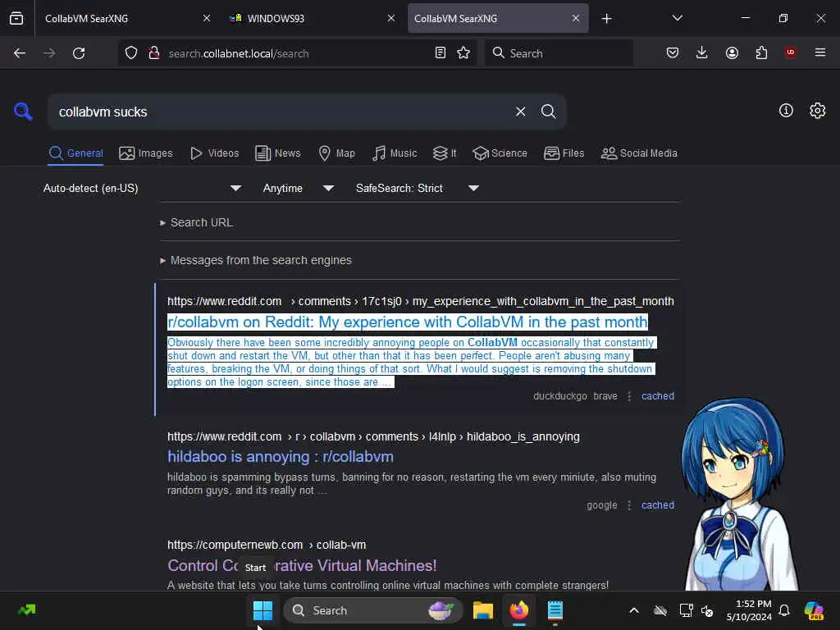
Task: Open the SafeSearch: Strict dropdown
Action: pos(417,188)
